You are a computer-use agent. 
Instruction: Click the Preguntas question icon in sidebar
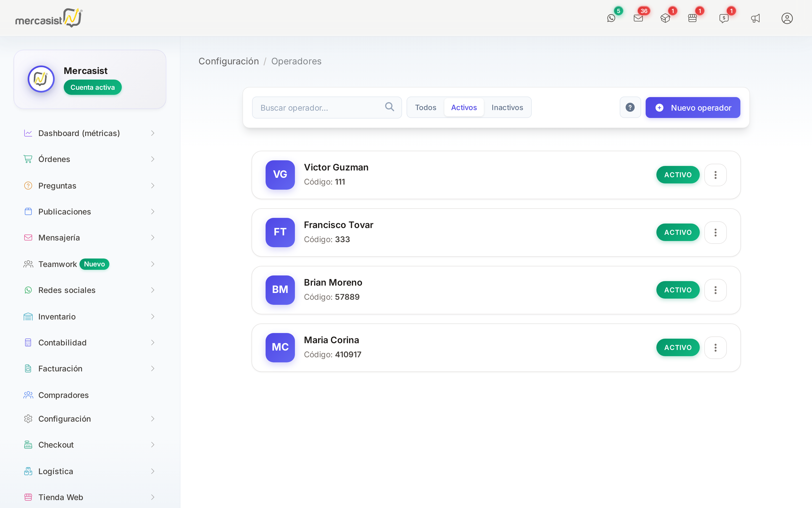[x=28, y=185]
